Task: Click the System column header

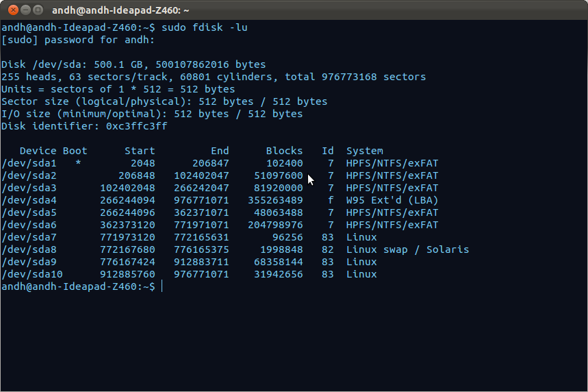Action: 364,151
